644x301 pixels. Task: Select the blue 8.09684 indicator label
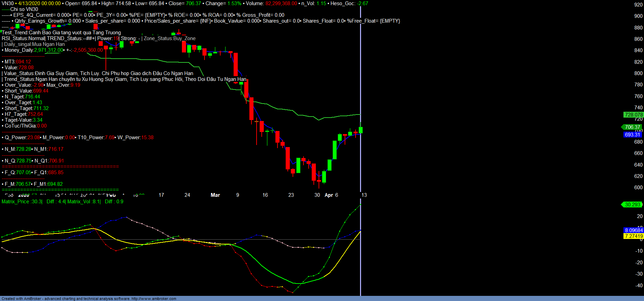pos(633,230)
